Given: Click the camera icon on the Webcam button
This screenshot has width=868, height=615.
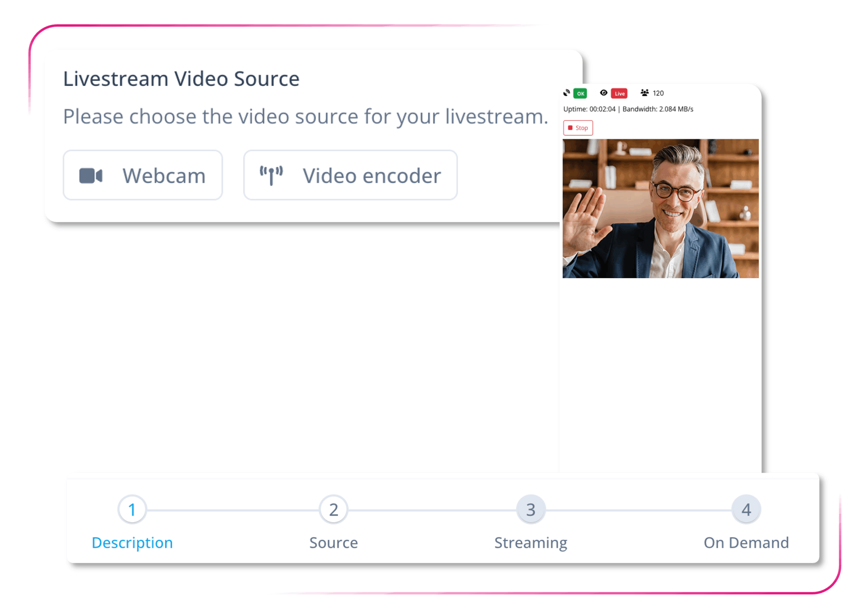Looking at the screenshot, I should tap(91, 176).
